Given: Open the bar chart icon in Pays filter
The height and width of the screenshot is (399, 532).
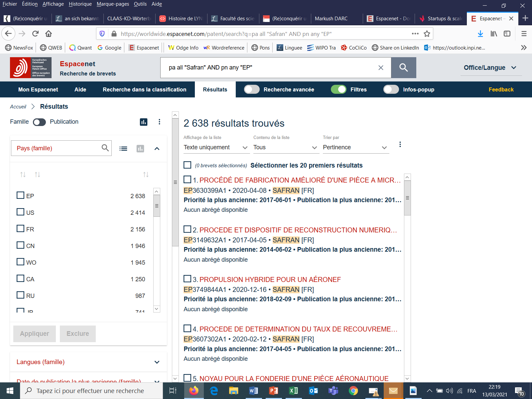Looking at the screenshot, I should 140,149.
